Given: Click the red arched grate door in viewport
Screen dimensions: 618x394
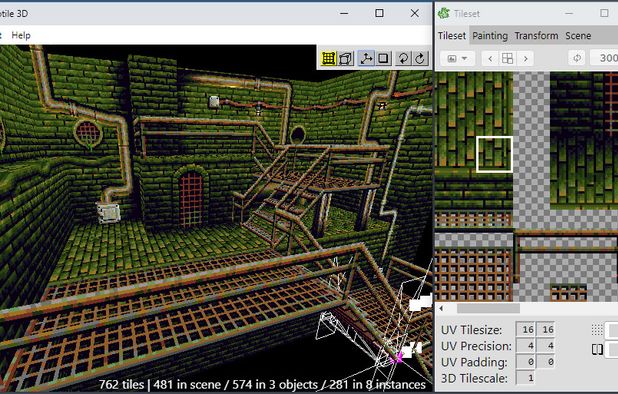Looking at the screenshot, I should coord(191,199).
